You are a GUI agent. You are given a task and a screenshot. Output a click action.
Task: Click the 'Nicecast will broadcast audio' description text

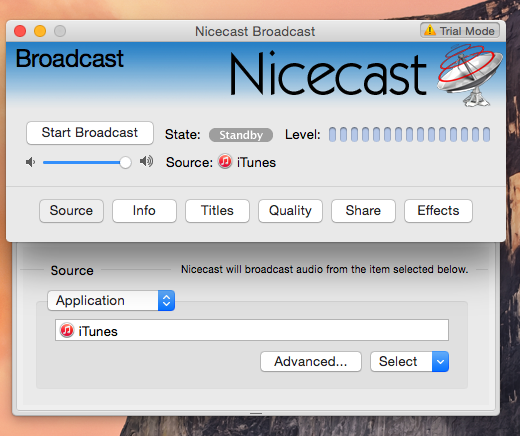[324, 269]
